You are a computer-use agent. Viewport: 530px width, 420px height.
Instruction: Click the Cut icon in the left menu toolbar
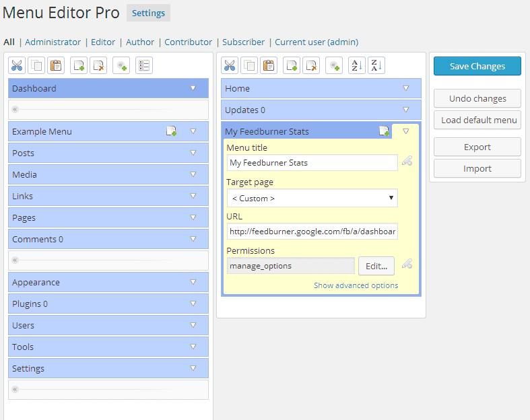coord(17,65)
